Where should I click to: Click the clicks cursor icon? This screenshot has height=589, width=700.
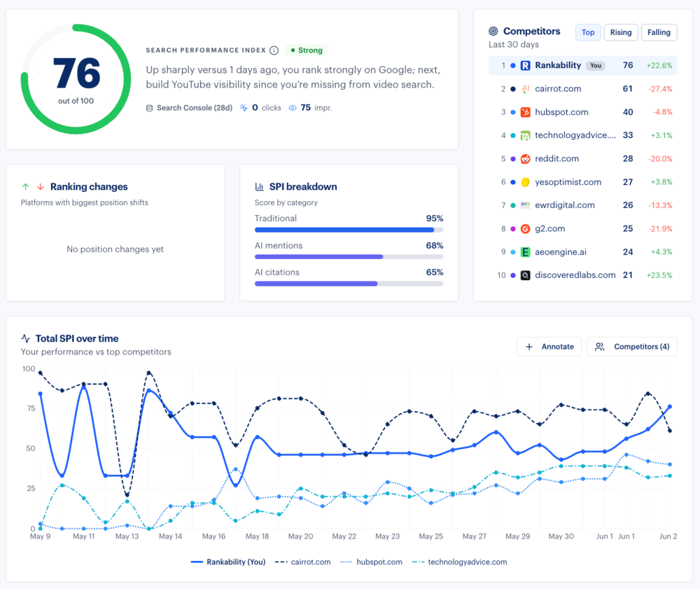click(244, 108)
